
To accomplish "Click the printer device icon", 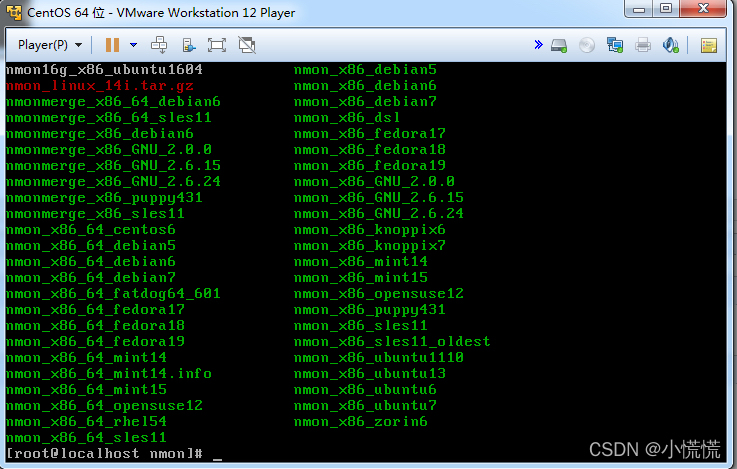I will [x=643, y=45].
